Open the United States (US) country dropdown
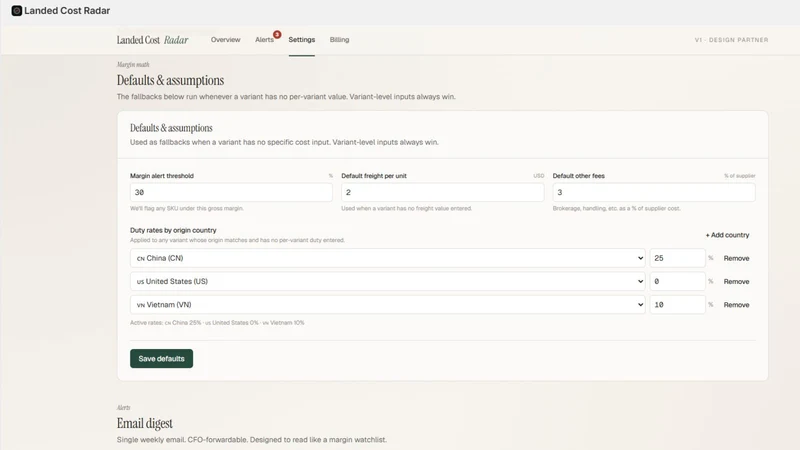800x450 pixels. (x=387, y=282)
